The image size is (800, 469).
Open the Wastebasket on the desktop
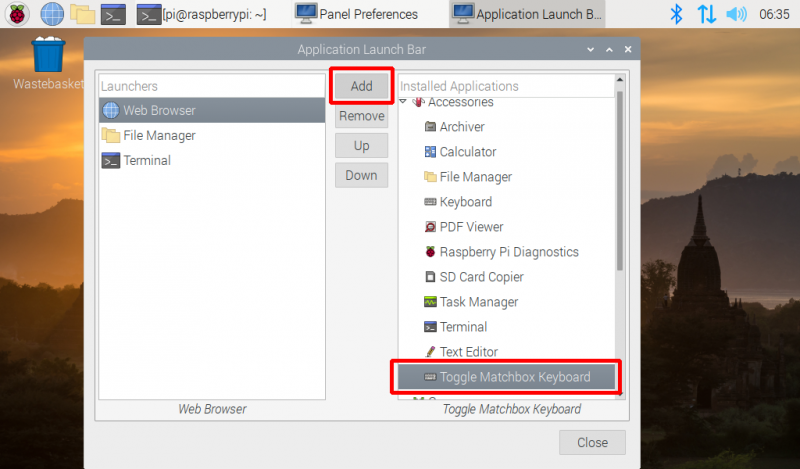point(46,60)
